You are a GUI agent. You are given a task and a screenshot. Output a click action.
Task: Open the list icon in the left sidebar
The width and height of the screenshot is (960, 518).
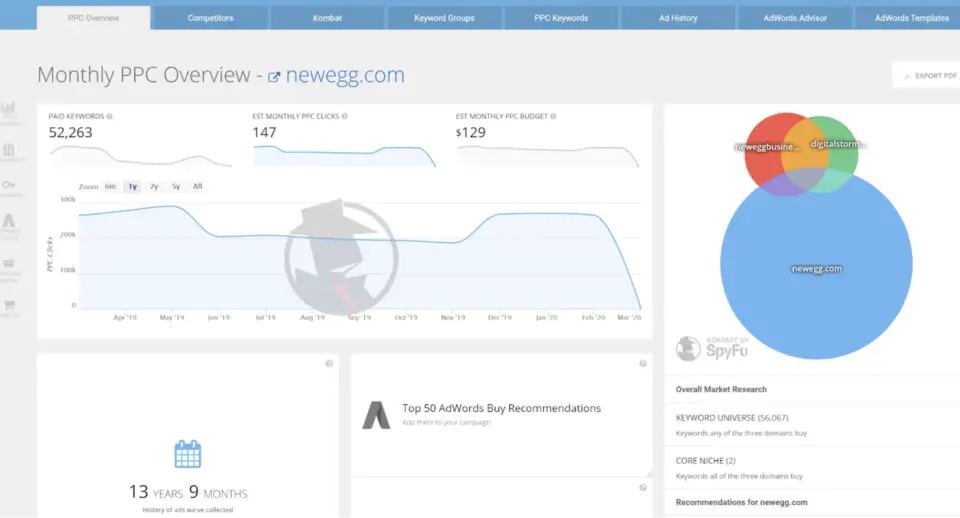pos(9,263)
